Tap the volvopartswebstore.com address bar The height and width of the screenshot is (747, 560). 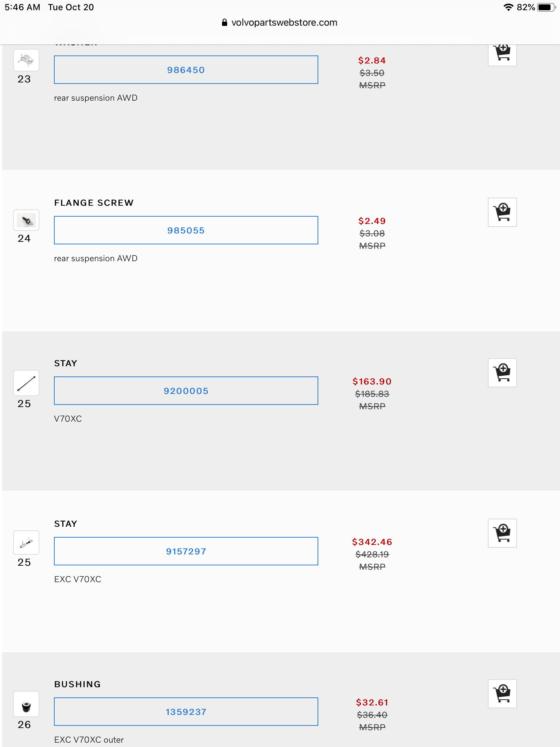point(284,23)
